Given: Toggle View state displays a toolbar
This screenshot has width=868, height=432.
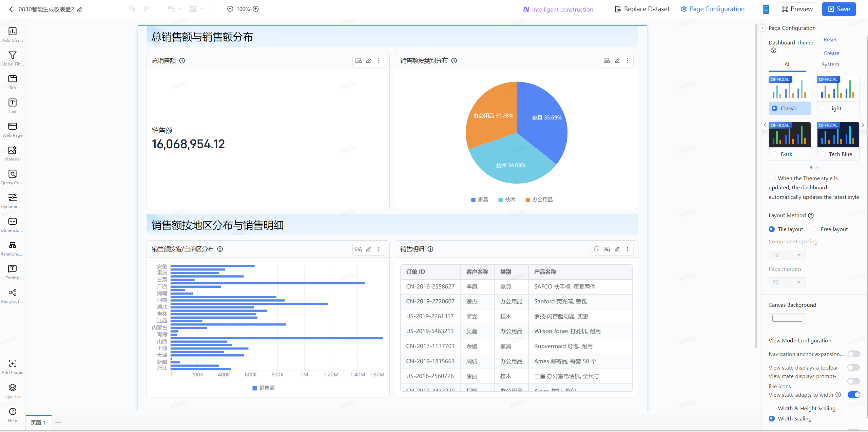Looking at the screenshot, I should coord(854,368).
